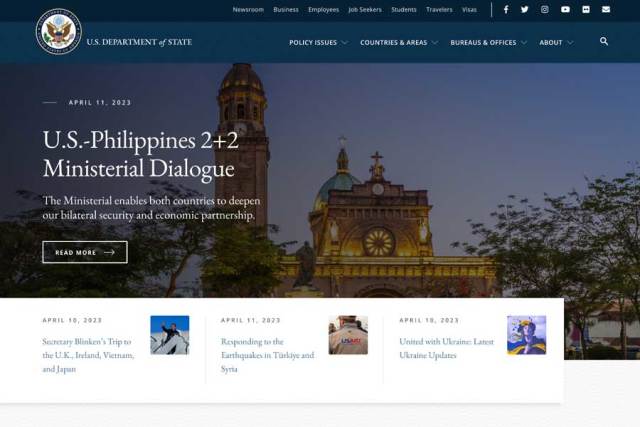Click the email envelope icon
Image resolution: width=640 pixels, height=427 pixels.
coord(606,10)
